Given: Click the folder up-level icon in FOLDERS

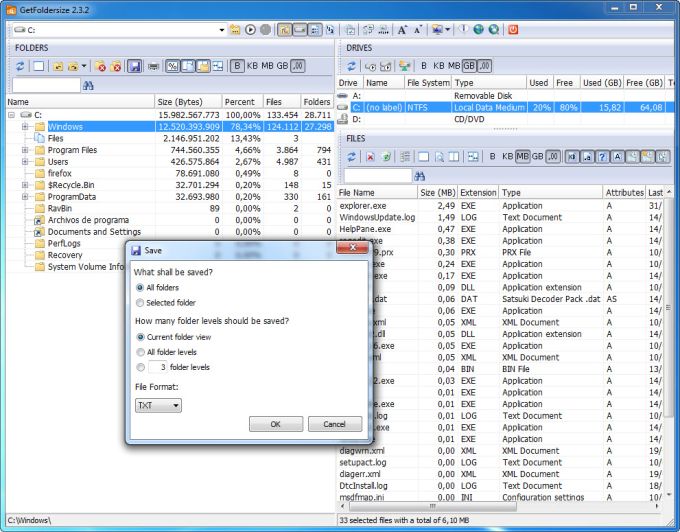Looking at the screenshot, I should tap(58, 66).
